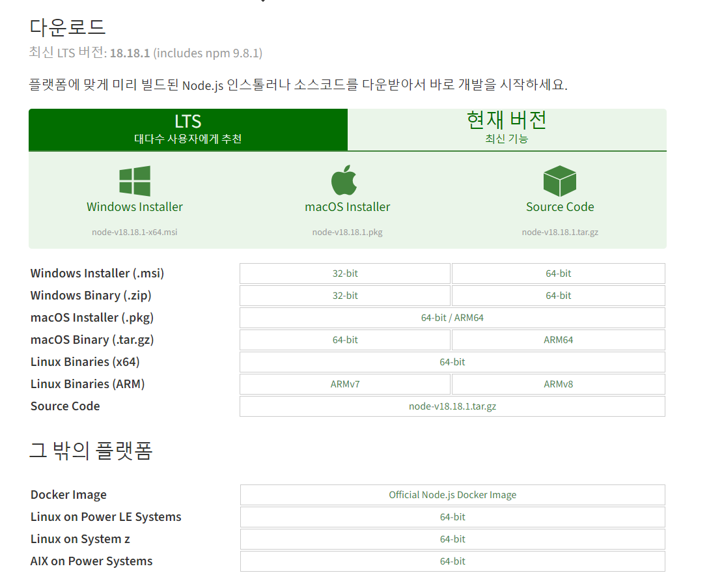Screen dimensions: 709x588
Task: Click the Source Code cube icon
Action: click(560, 179)
